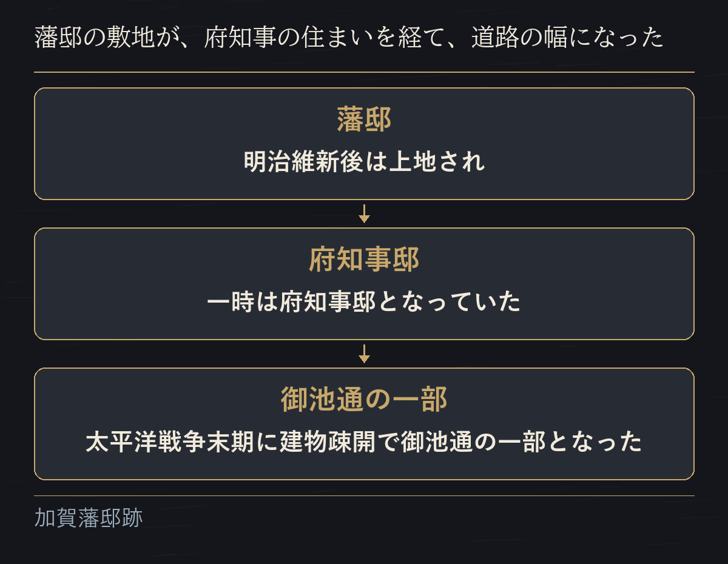Click the sentence about 太平洋戦争末期 建物疎開

pyautogui.click(x=364, y=442)
